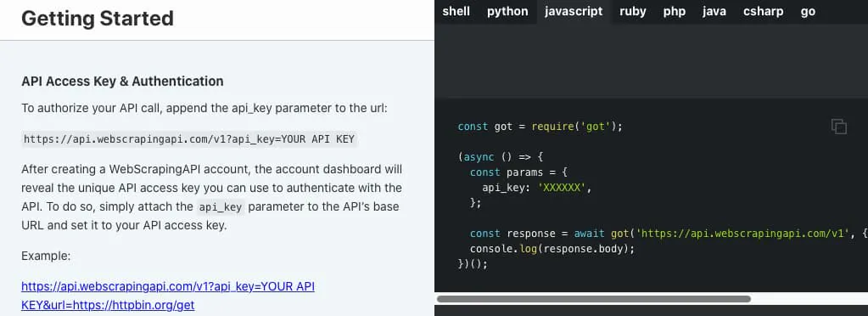The width and height of the screenshot is (868, 316).
Task: Open the ruby code tab
Action: (x=633, y=12)
